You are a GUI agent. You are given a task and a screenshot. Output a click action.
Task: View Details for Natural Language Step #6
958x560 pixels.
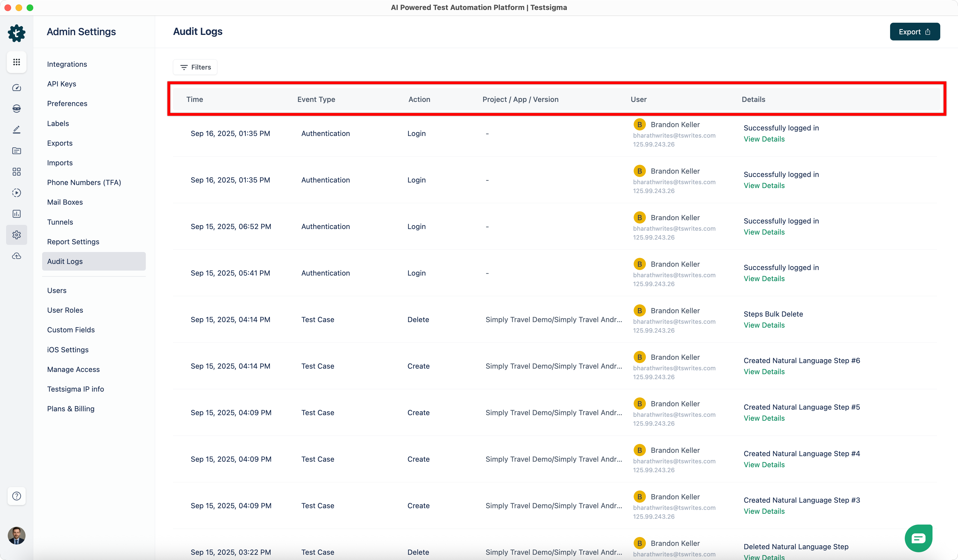tap(764, 372)
